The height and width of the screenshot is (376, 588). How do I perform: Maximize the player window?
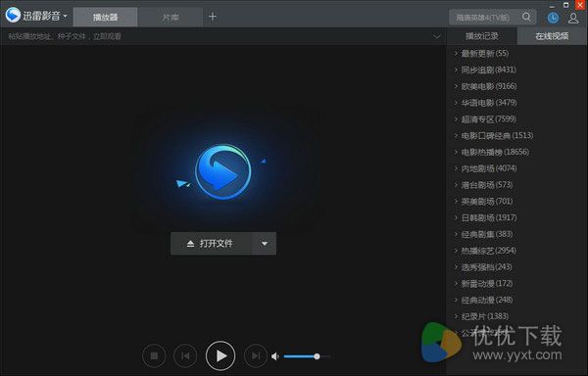(565, 5)
